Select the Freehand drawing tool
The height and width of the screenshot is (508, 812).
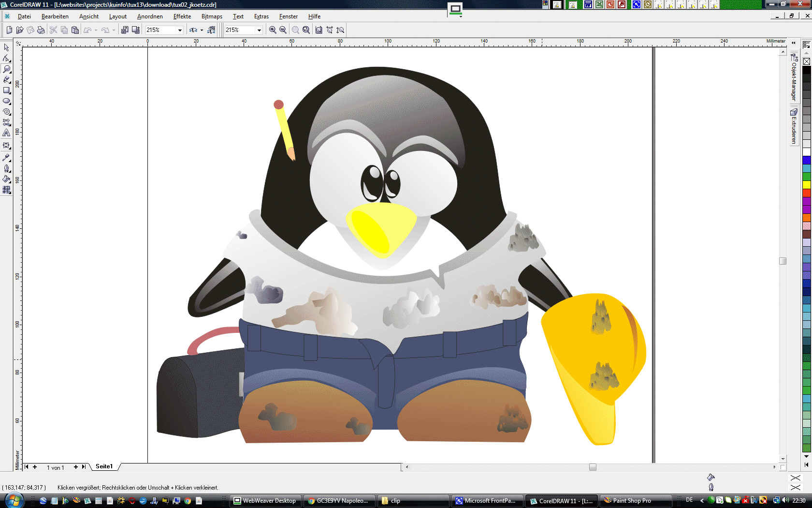[6, 79]
